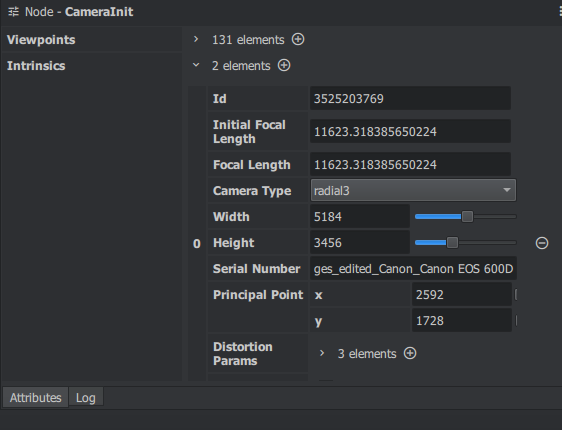The height and width of the screenshot is (430, 562).
Task: Click the Height field showing 3456
Action: click(x=360, y=243)
